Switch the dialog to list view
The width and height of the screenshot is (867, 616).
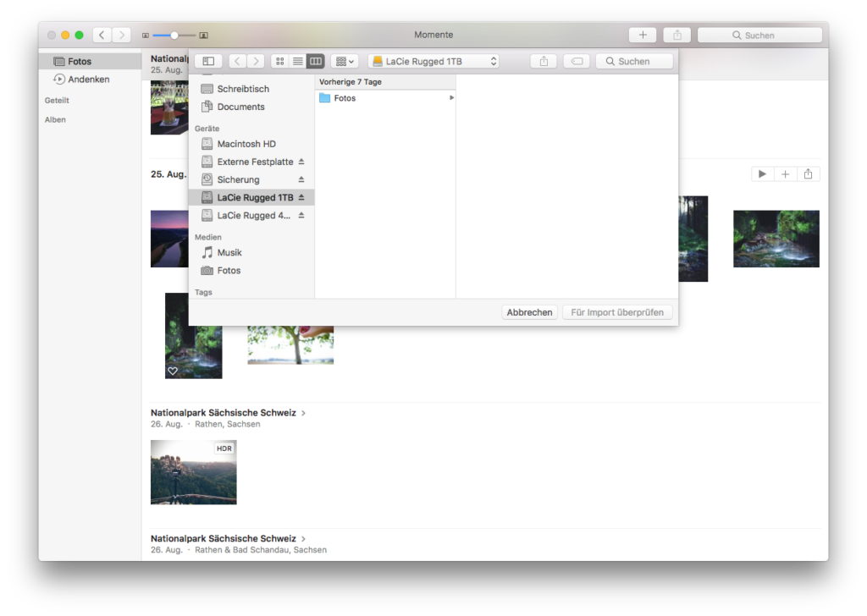pyautogui.click(x=297, y=61)
